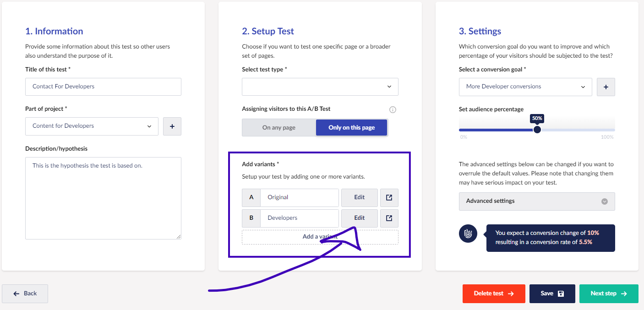Expand the Advanced settings section
The width and height of the screenshot is (644, 310).
click(x=536, y=201)
